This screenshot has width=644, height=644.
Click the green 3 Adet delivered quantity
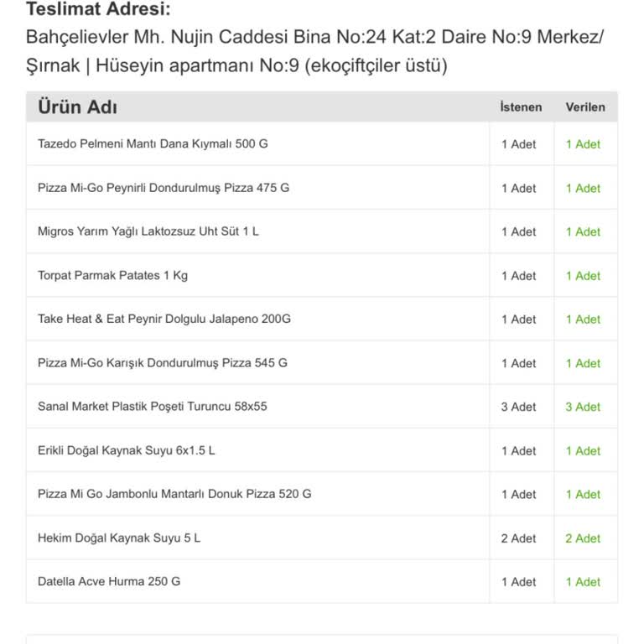(x=583, y=407)
